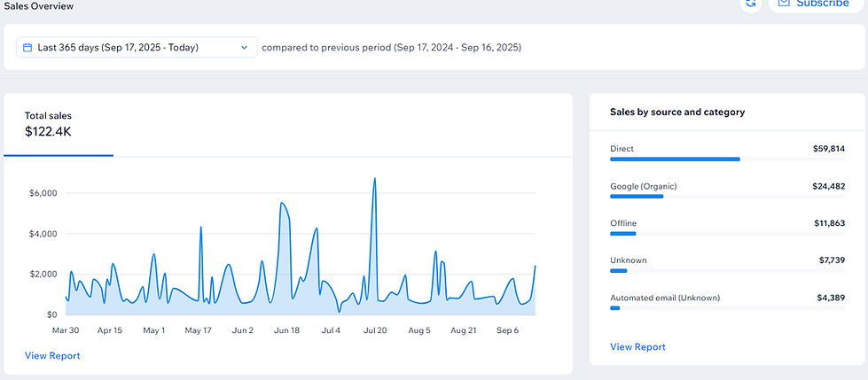Click the $122.4K total sales figure

[x=48, y=132]
